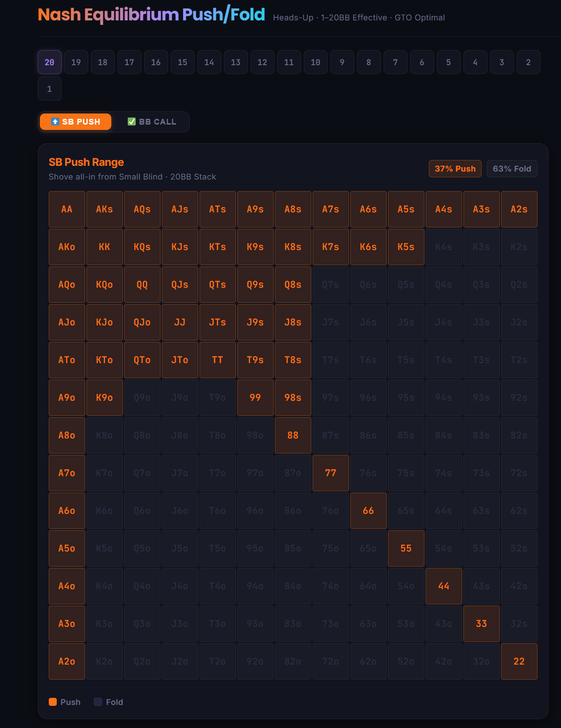Viewport: 561px width, 728px height.
Task: Select the folded Q7s cell
Action: coord(331,285)
